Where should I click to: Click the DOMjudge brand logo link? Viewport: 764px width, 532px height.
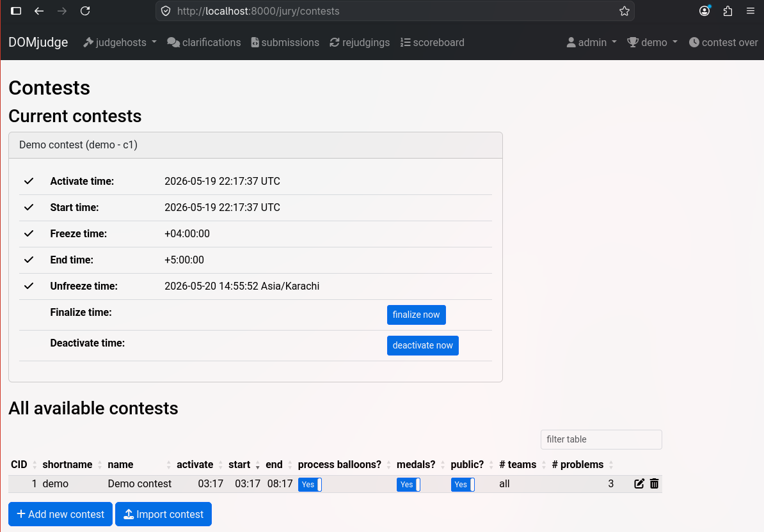click(38, 42)
